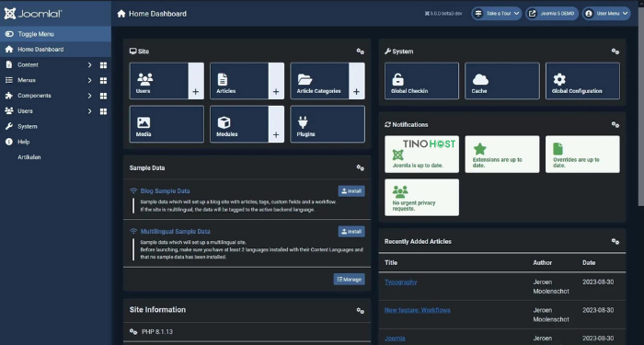The image size is (644, 345).
Task: Click No urgent privacy requests tile
Action: coord(421,197)
